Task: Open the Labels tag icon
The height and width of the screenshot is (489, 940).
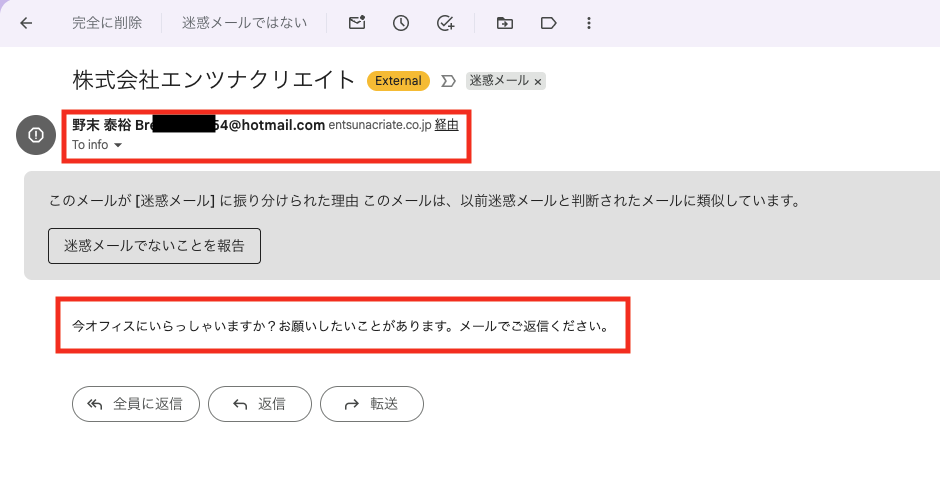Action: pos(548,23)
